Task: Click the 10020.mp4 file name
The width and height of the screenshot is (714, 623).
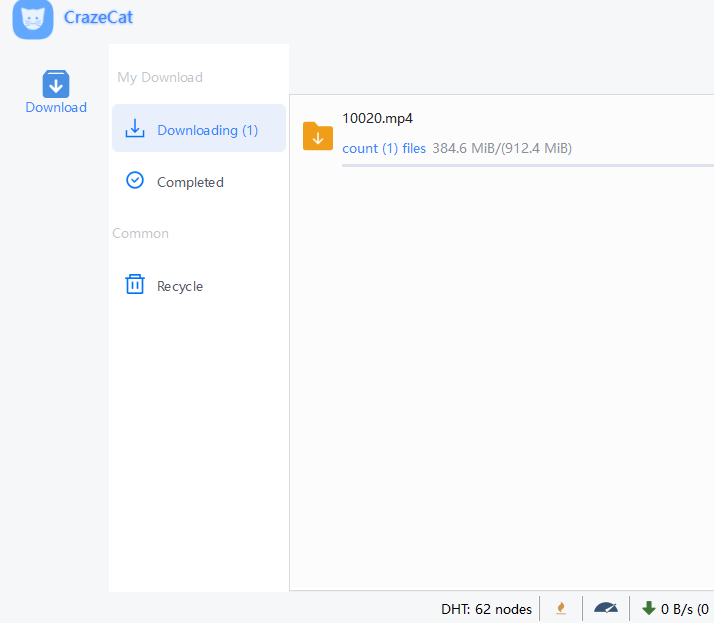Action: [x=377, y=117]
